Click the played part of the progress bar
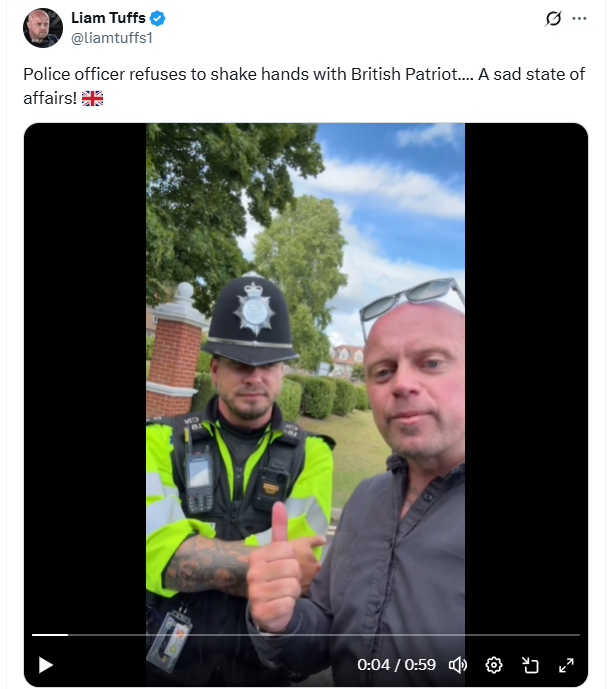 (x=50, y=635)
